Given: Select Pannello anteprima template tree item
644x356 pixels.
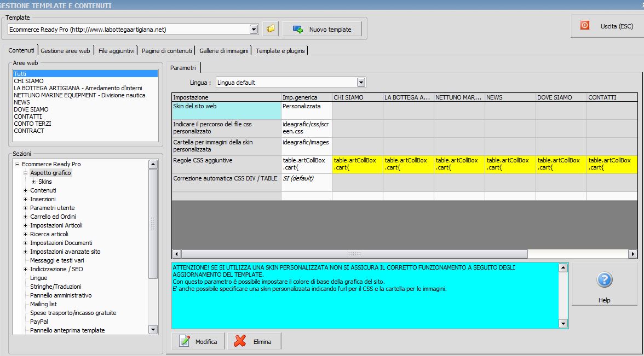Looking at the screenshot, I should coord(67,330).
